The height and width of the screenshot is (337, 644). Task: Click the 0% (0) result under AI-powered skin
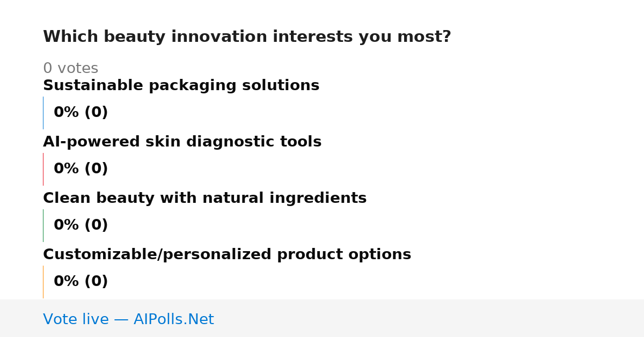80,169
